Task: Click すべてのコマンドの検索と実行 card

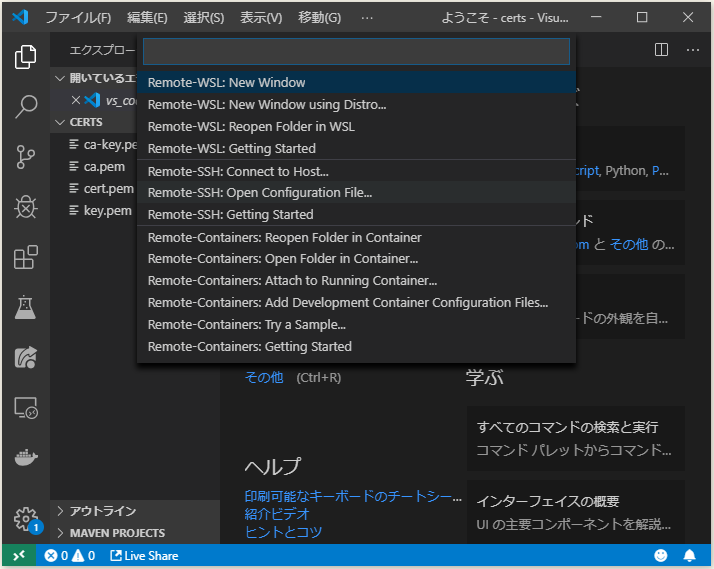Action: (576, 438)
